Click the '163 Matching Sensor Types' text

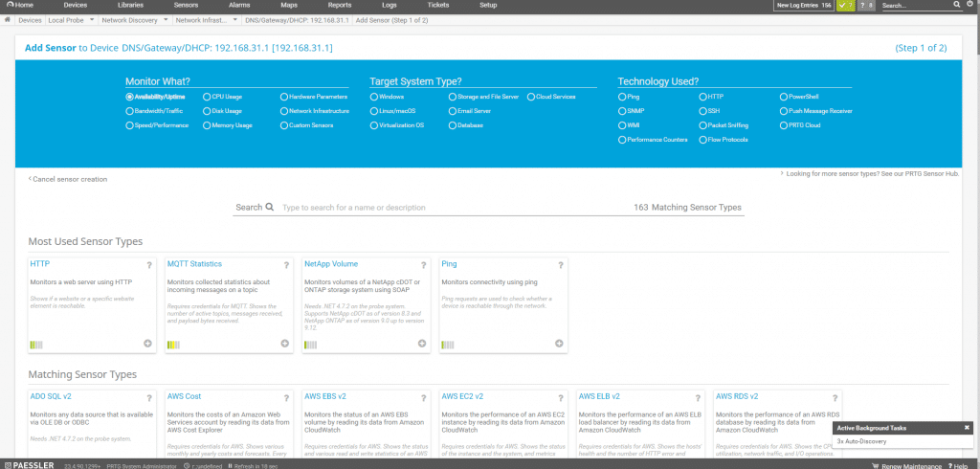click(687, 207)
